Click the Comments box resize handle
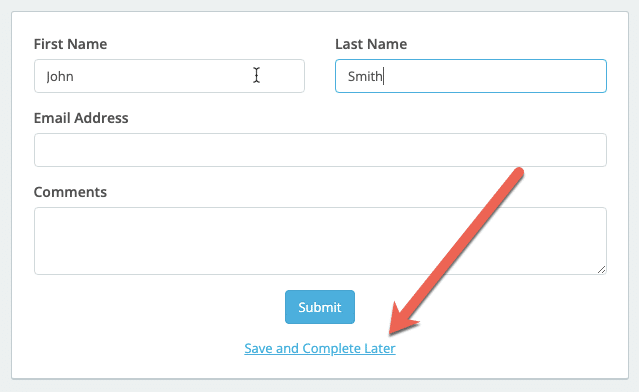The image size is (639, 392). [x=602, y=269]
